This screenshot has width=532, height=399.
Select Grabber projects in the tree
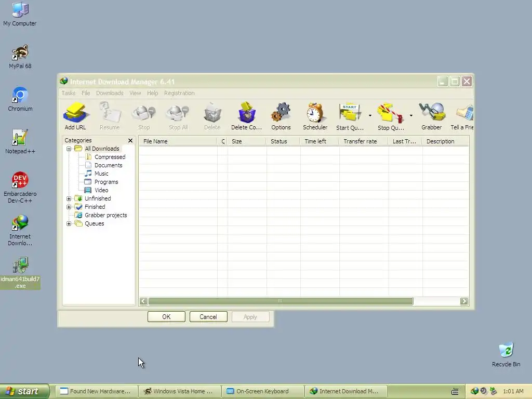click(x=105, y=215)
